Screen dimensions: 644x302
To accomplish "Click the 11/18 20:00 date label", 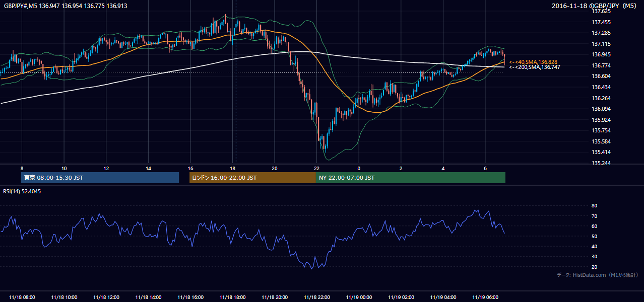I will pos(275,297).
